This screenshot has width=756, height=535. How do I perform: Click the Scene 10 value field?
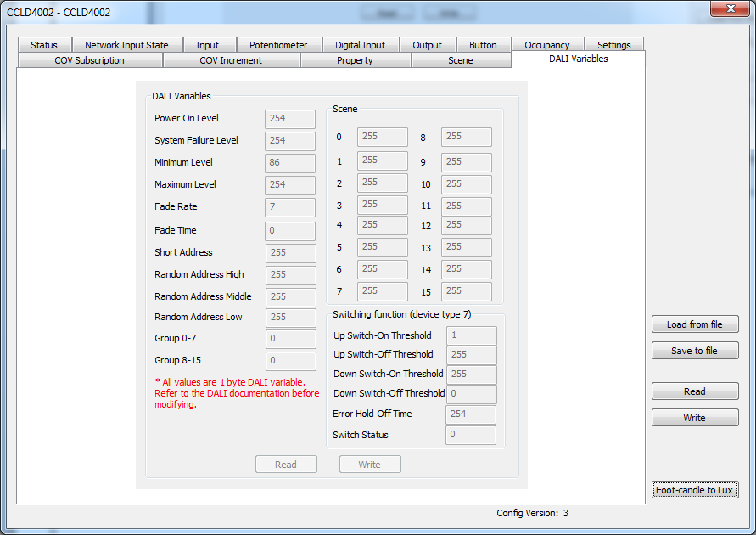(466, 184)
